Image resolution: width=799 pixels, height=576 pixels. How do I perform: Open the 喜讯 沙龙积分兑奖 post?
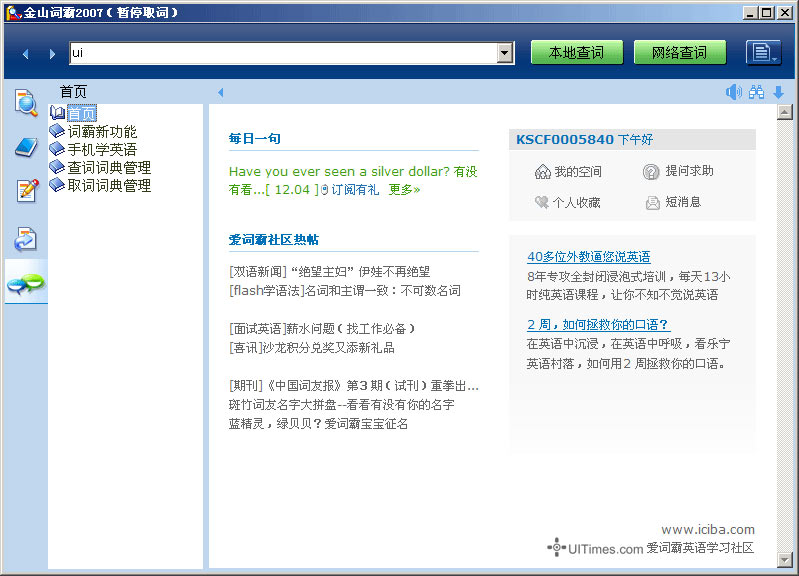(x=312, y=348)
